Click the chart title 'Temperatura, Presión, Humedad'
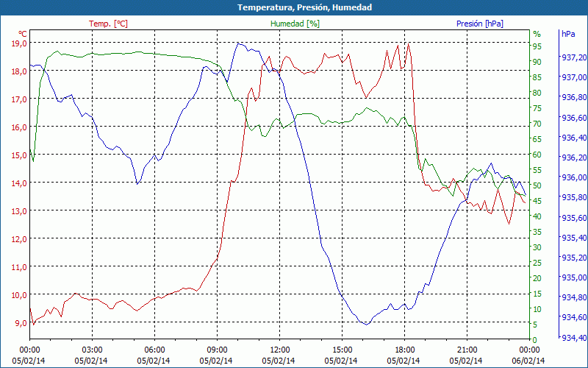588x368 pixels. [304, 7]
